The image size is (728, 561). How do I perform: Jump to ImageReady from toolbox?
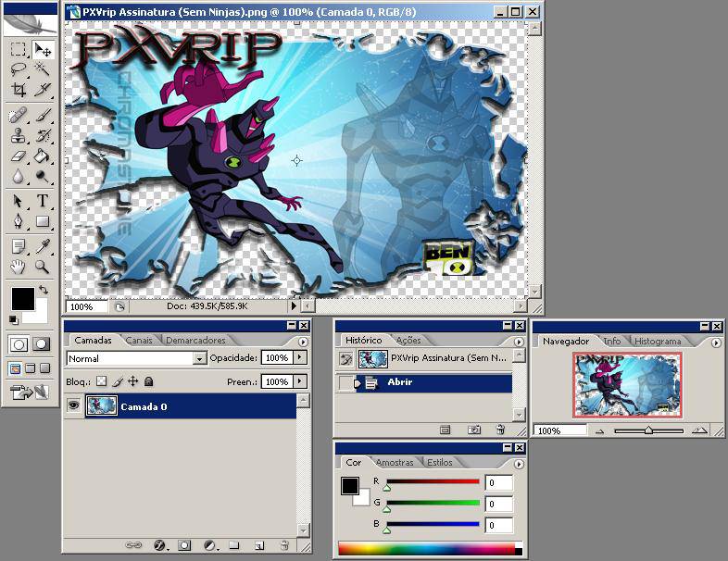click(x=29, y=393)
